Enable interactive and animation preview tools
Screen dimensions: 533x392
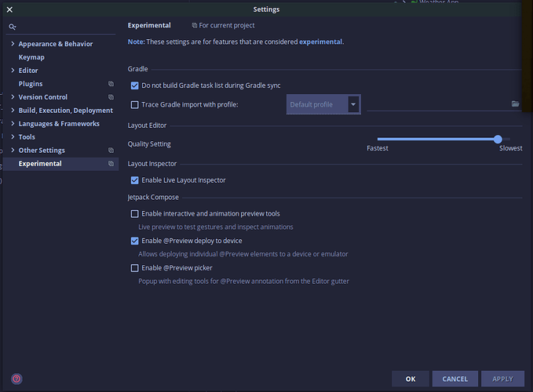point(134,213)
